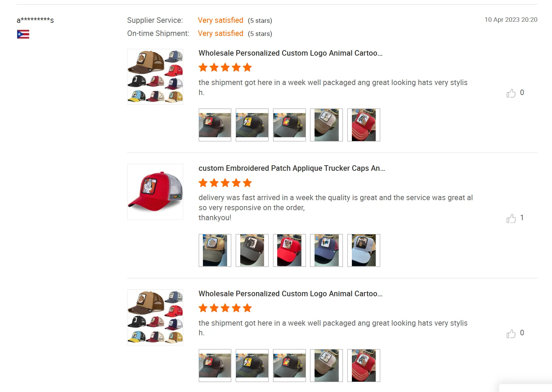Open first product image of assorted hats
This screenshot has width=552, height=392.
click(x=155, y=77)
